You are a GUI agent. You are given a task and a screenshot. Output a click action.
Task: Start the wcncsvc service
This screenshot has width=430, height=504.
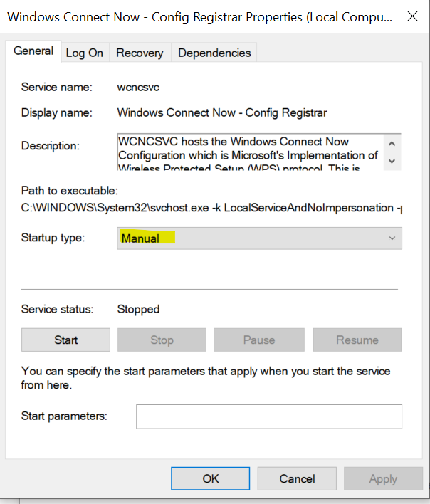[x=66, y=340]
